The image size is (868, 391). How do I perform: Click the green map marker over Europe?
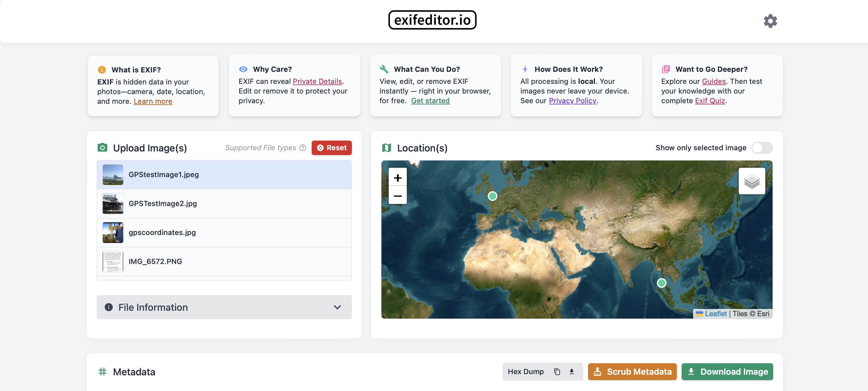click(492, 196)
